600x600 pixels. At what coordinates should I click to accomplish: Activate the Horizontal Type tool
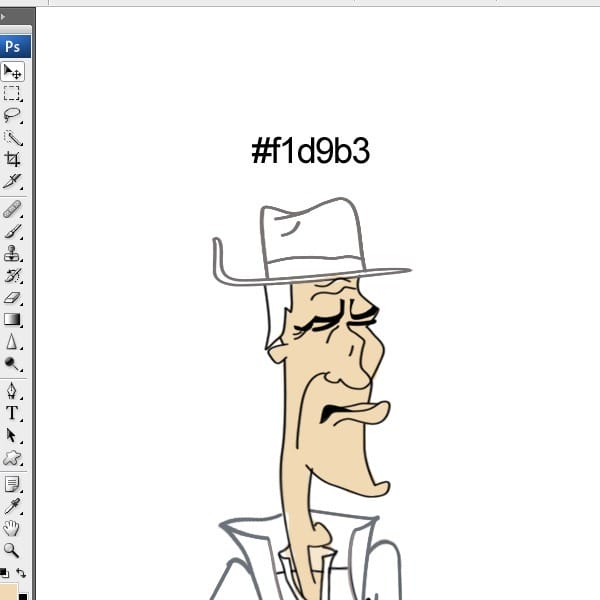(12, 413)
